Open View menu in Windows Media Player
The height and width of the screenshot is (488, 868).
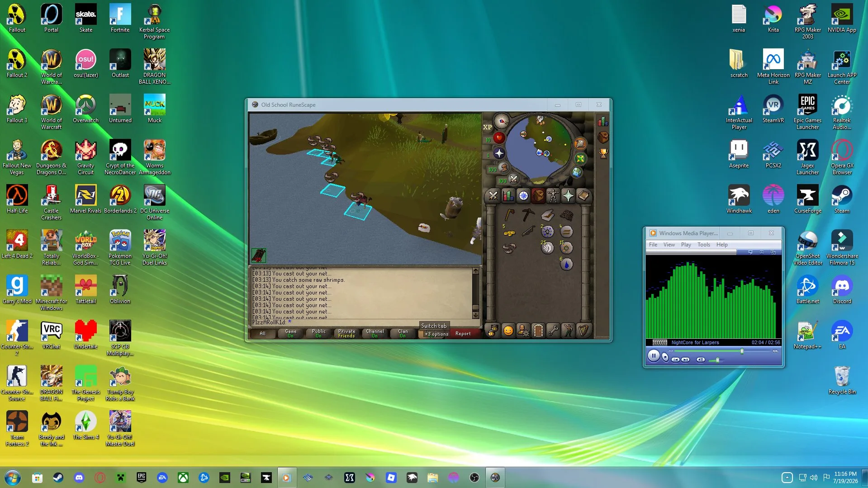tap(669, 245)
